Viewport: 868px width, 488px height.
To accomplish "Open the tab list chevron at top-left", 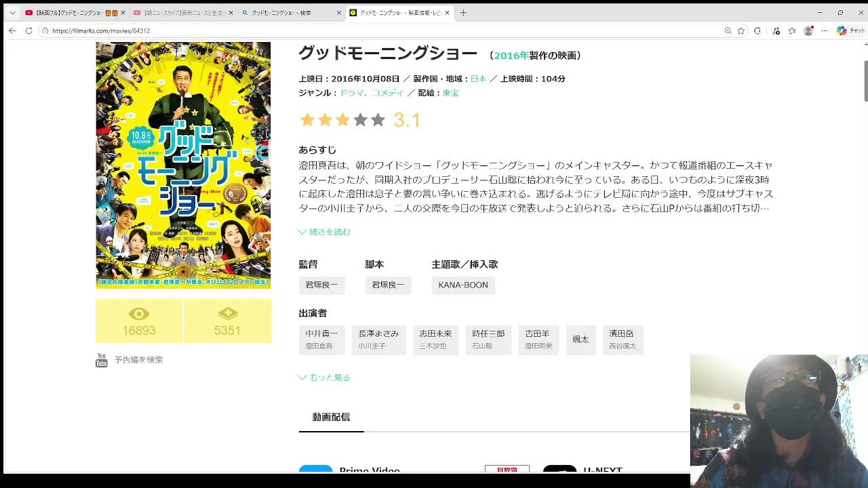I will click(12, 12).
